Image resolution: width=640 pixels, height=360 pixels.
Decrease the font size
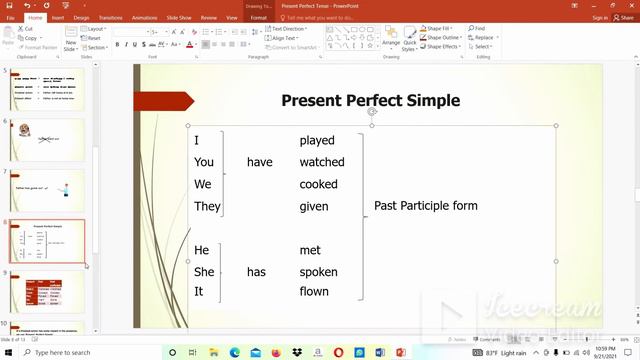[x=182, y=32]
